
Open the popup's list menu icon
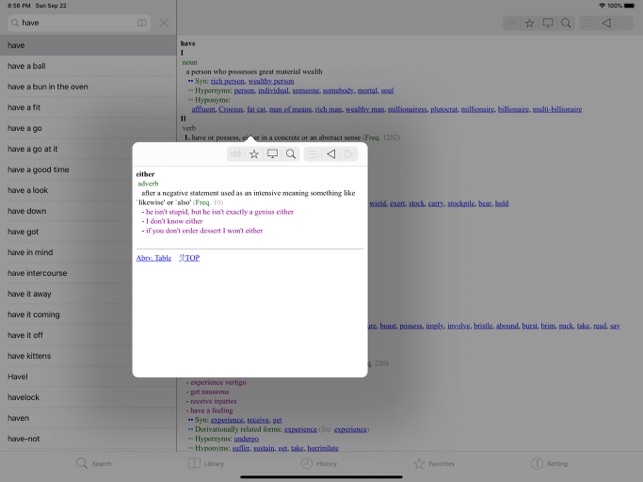coord(313,154)
